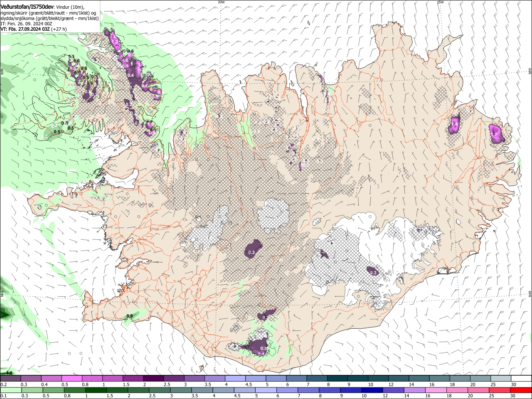Click the 0.3 value in the central highland purple patch
The height and width of the screenshot is (399, 532).
(x=251, y=252)
